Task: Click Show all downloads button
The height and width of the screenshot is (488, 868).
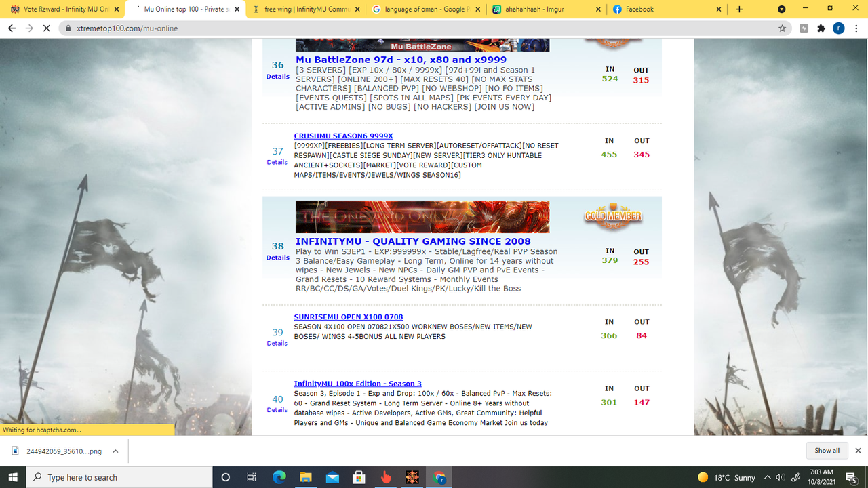Action: (x=827, y=451)
